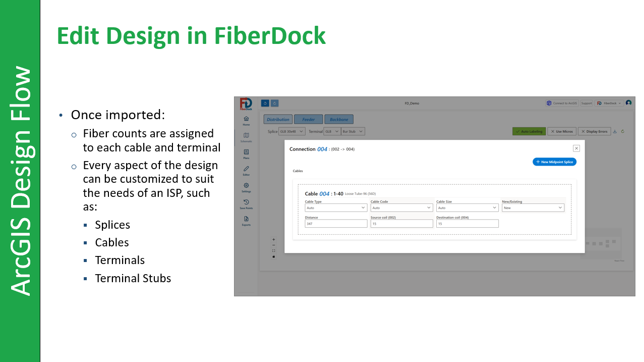Click the download icon beside Display Errors
Screen dimensions: 644x362
click(x=615, y=131)
